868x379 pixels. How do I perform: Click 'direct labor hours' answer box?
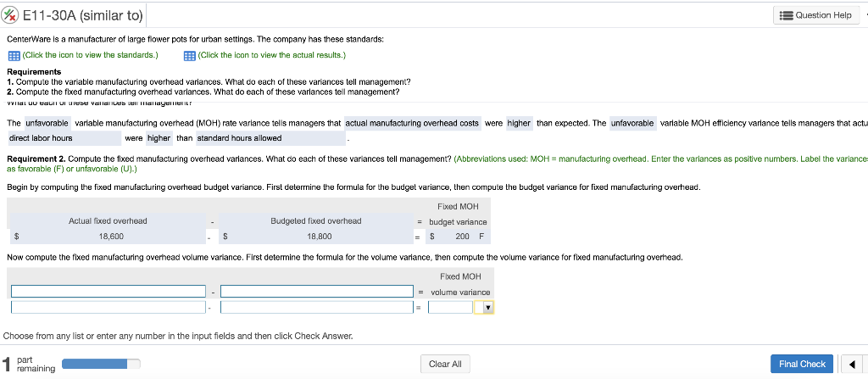[x=64, y=138]
